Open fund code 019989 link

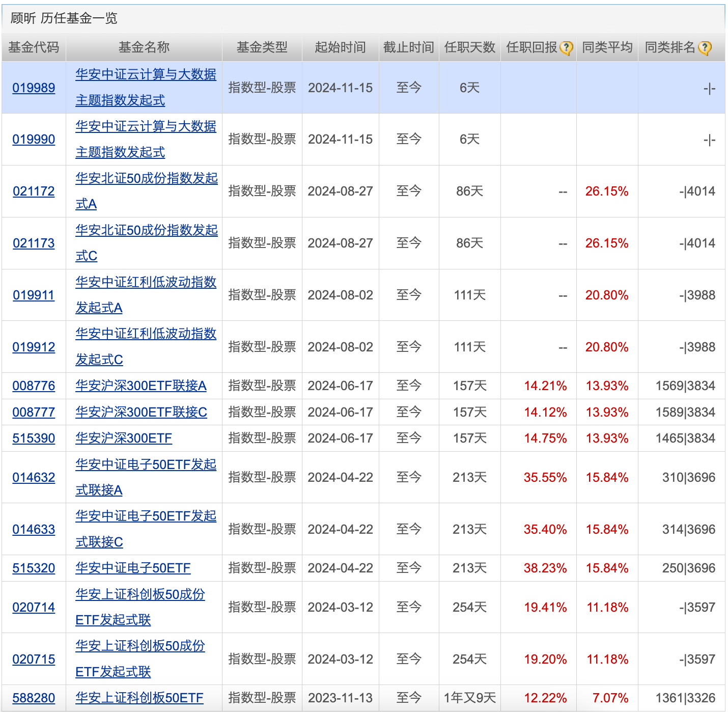click(34, 88)
